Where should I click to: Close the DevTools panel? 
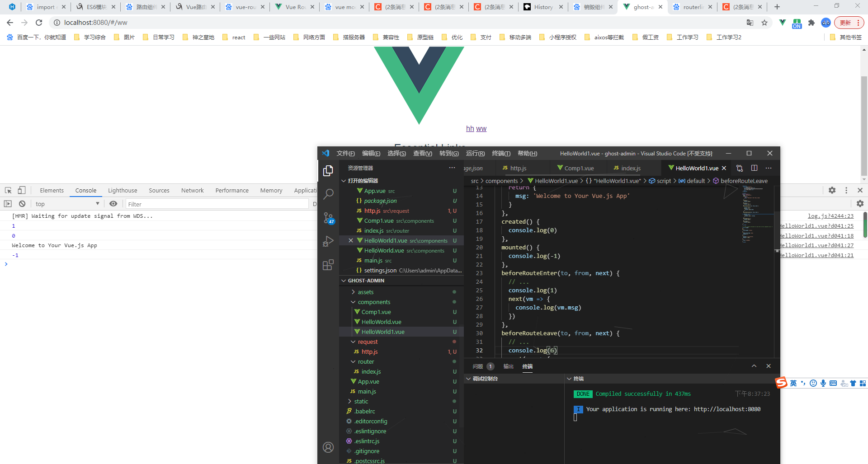pyautogui.click(x=860, y=190)
